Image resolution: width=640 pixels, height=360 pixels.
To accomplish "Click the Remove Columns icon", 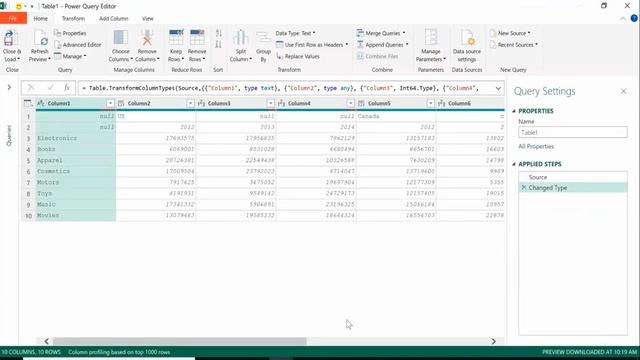I will coord(147,38).
